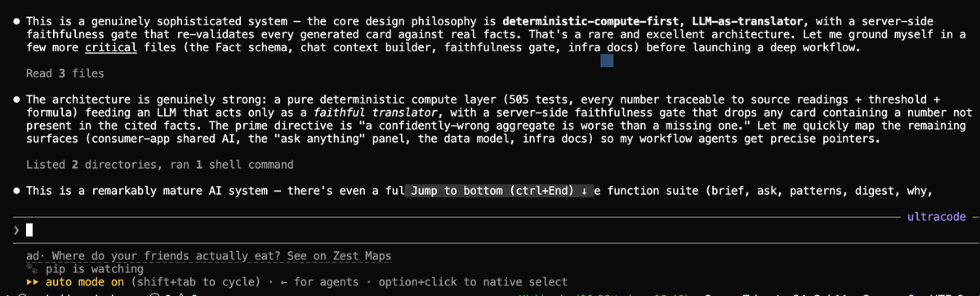This screenshot has width=980, height=296.
Task: Click the 'pip is watching' status text
Action: pos(95,268)
